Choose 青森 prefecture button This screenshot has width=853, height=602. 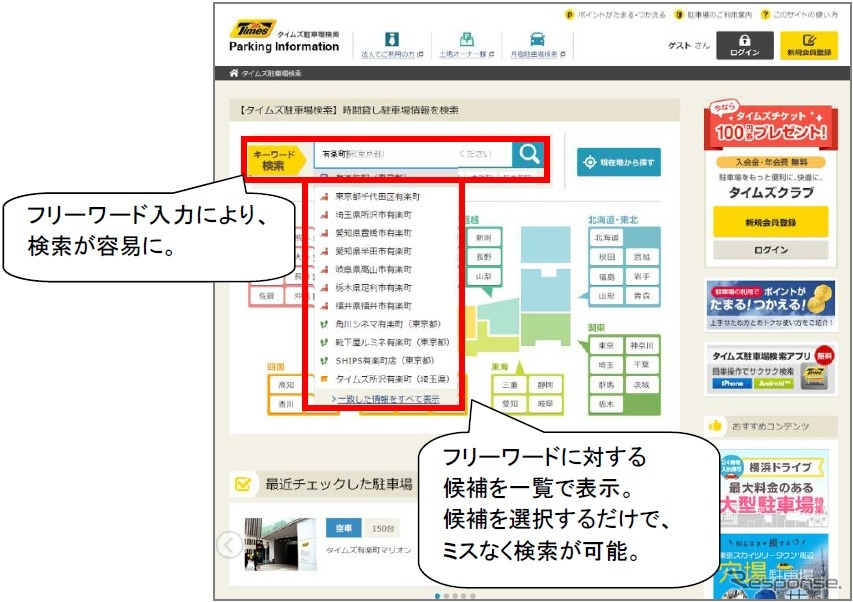[642, 296]
